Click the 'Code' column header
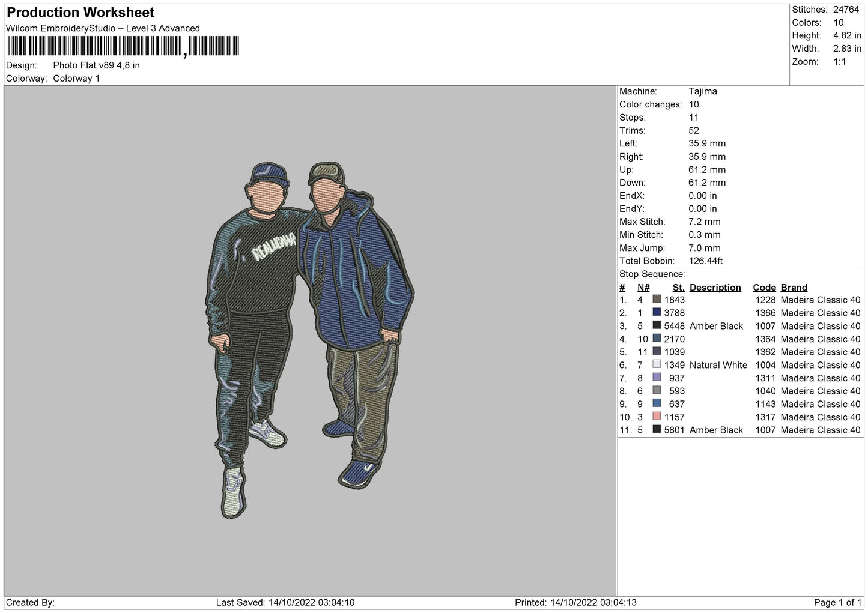This screenshot has height=613, width=868. (x=765, y=288)
